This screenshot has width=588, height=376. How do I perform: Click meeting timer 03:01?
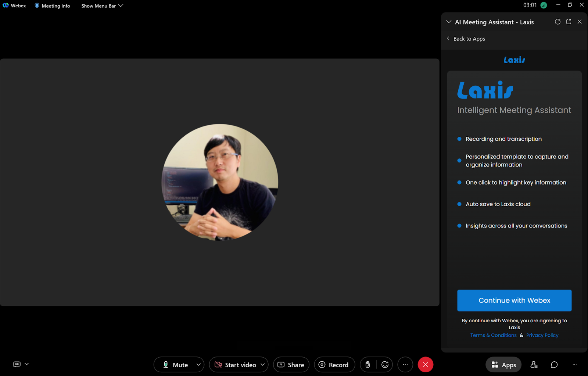coord(530,5)
